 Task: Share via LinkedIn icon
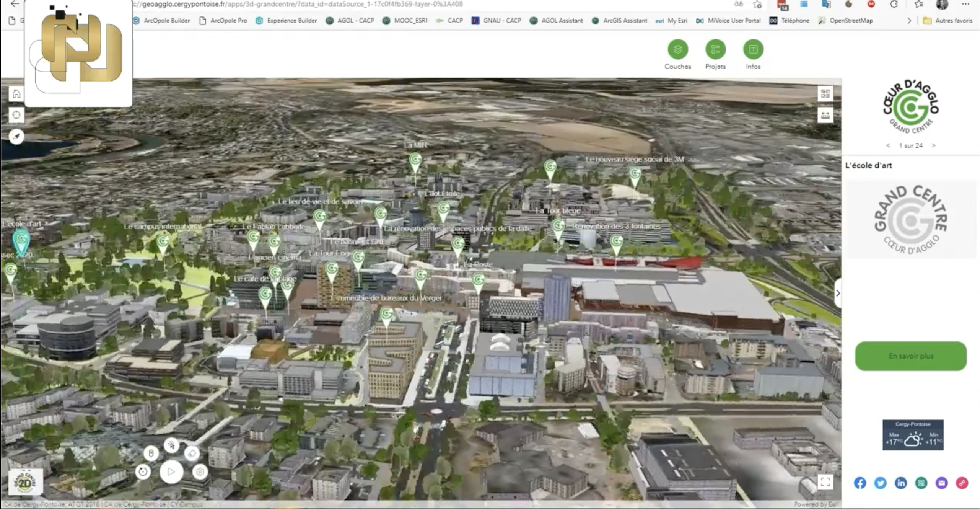click(900, 483)
